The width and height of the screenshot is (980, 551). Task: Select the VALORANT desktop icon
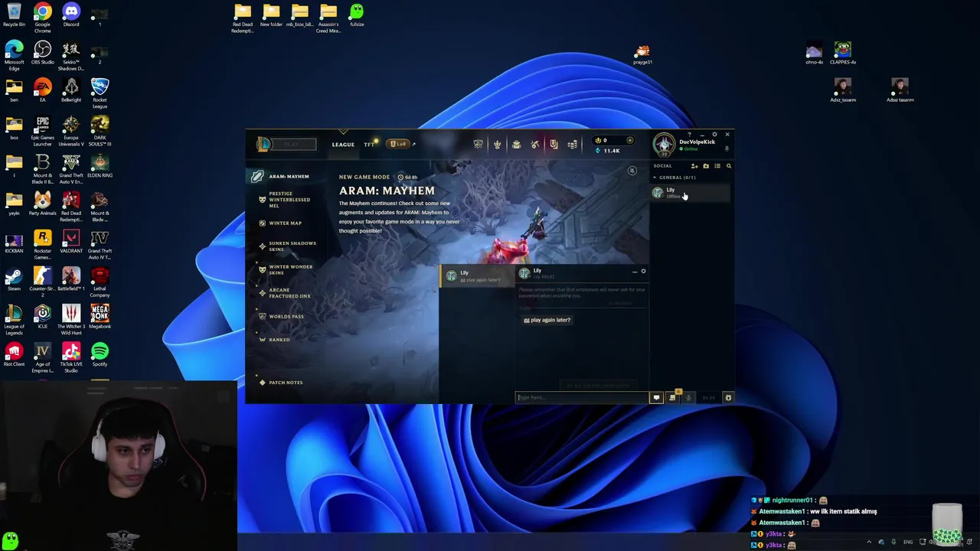coord(71,243)
